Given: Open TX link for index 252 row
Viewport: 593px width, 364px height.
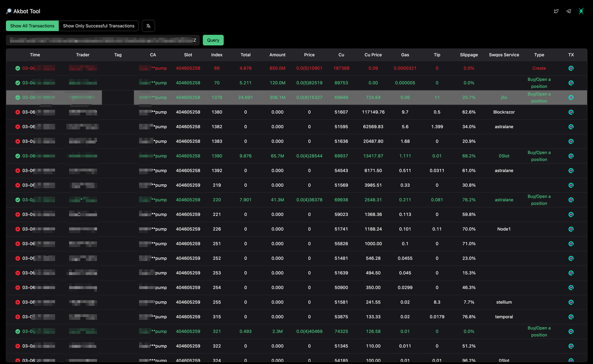Looking at the screenshot, I should coord(571,258).
